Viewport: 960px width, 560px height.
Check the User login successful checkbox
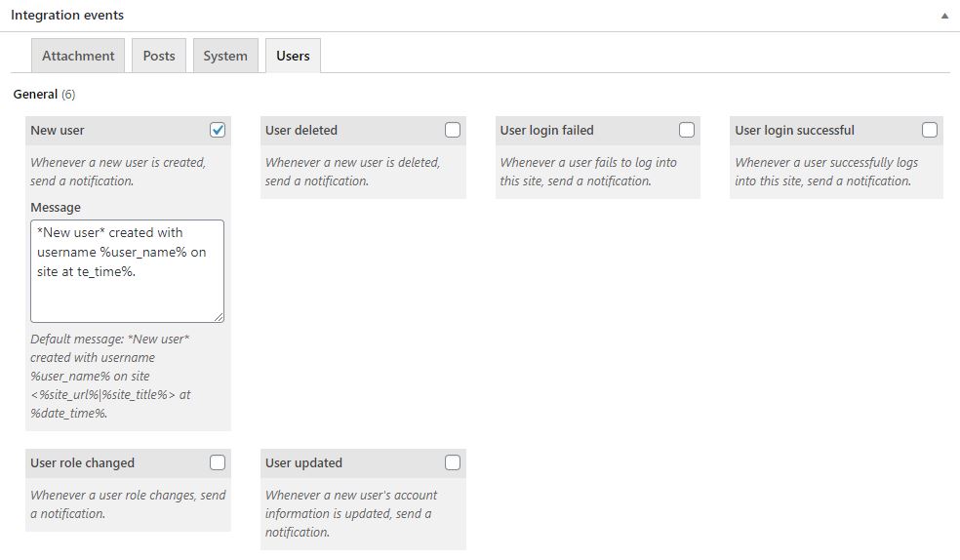click(x=930, y=130)
